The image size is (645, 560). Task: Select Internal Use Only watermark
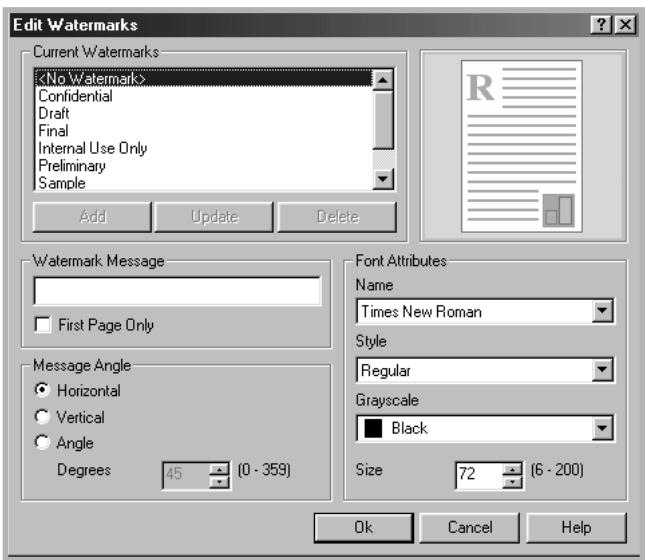pos(204,148)
